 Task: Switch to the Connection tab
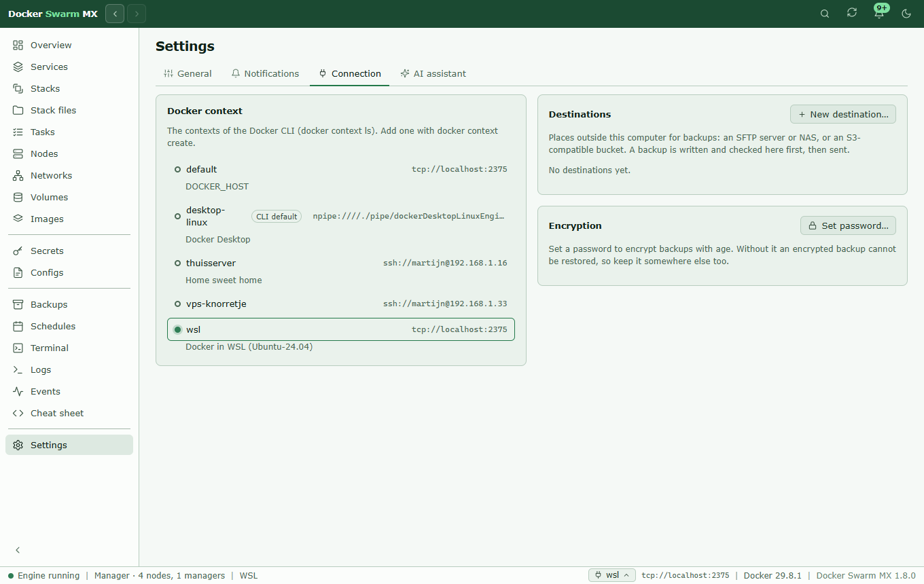click(x=349, y=73)
